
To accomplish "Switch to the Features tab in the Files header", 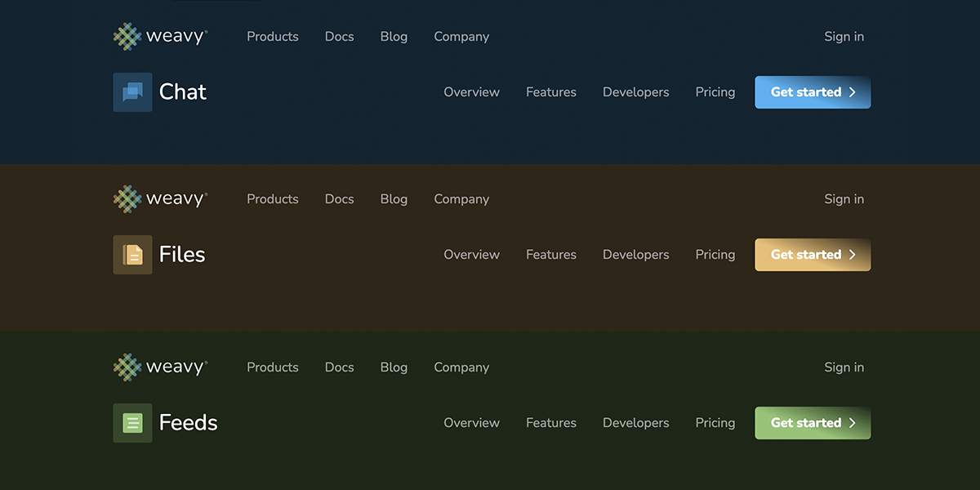I will [x=551, y=254].
